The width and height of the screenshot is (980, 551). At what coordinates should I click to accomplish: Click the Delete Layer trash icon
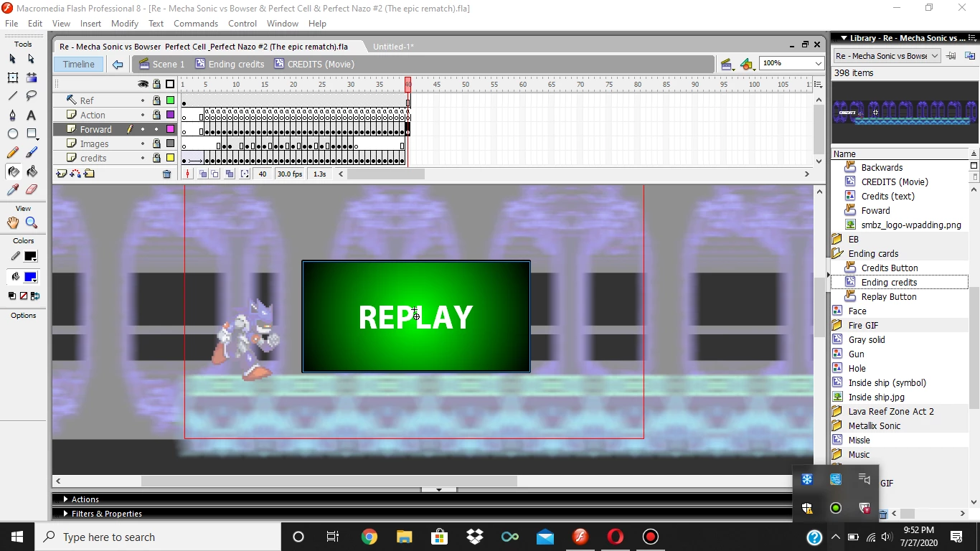pyautogui.click(x=167, y=174)
